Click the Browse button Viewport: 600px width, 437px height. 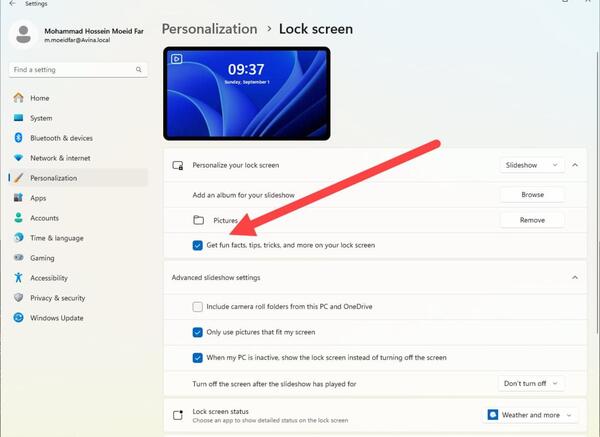[x=532, y=194]
